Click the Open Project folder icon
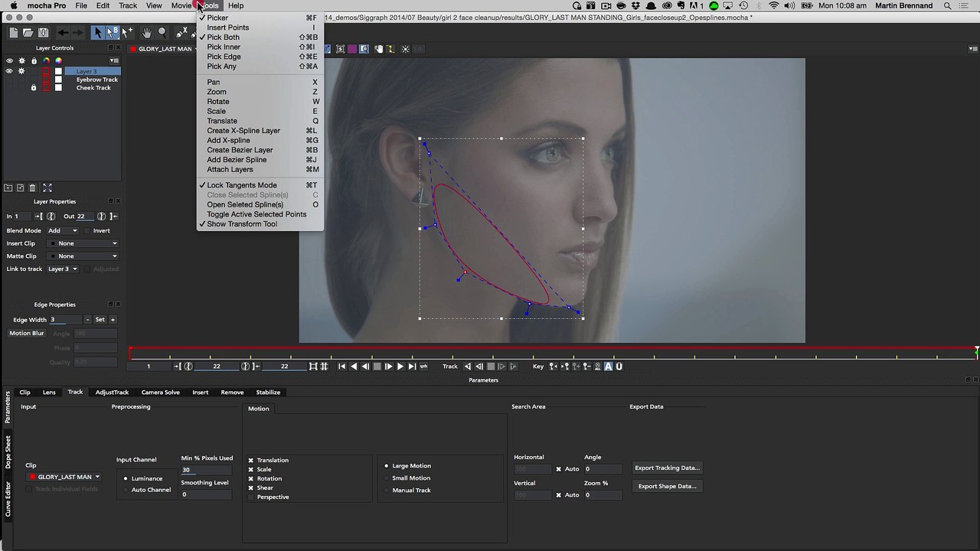Image resolution: width=980 pixels, height=551 pixels. click(x=28, y=32)
